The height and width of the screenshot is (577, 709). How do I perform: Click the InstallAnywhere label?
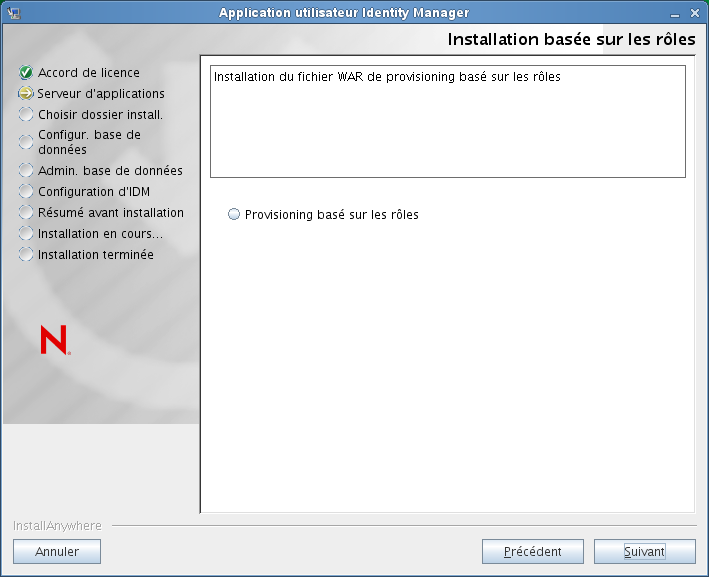click(57, 525)
